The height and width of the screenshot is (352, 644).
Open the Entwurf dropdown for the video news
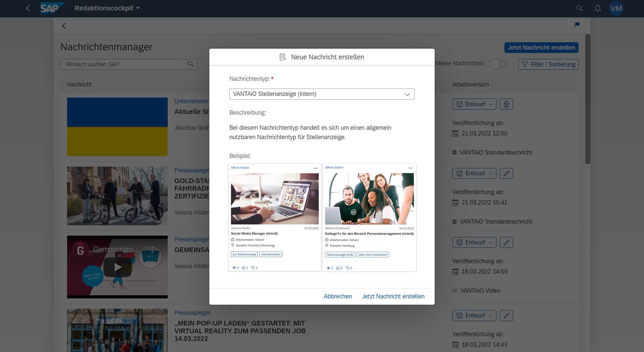474,242
